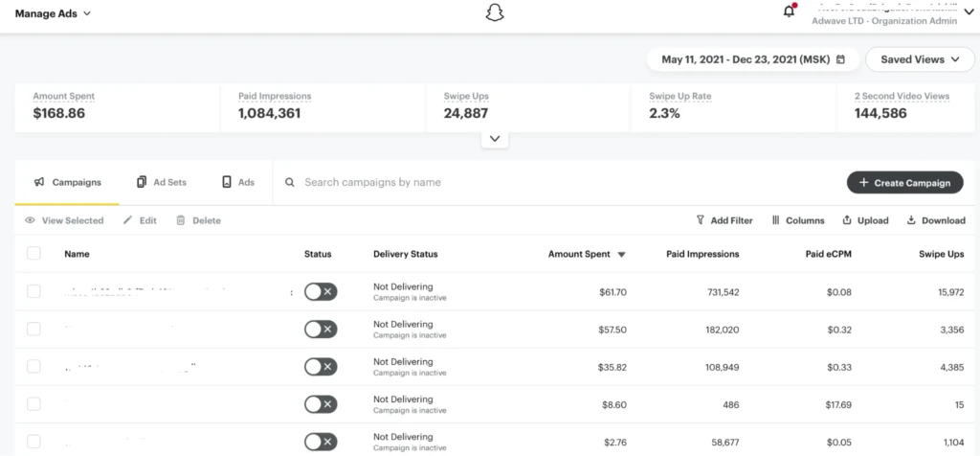Click the Ad Sets tab icon

[142, 182]
